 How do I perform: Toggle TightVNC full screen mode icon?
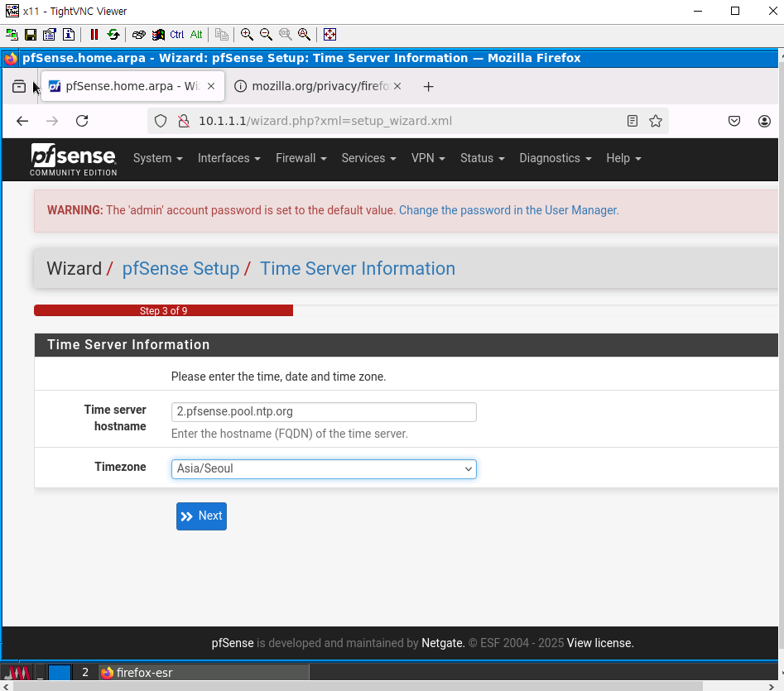click(329, 35)
